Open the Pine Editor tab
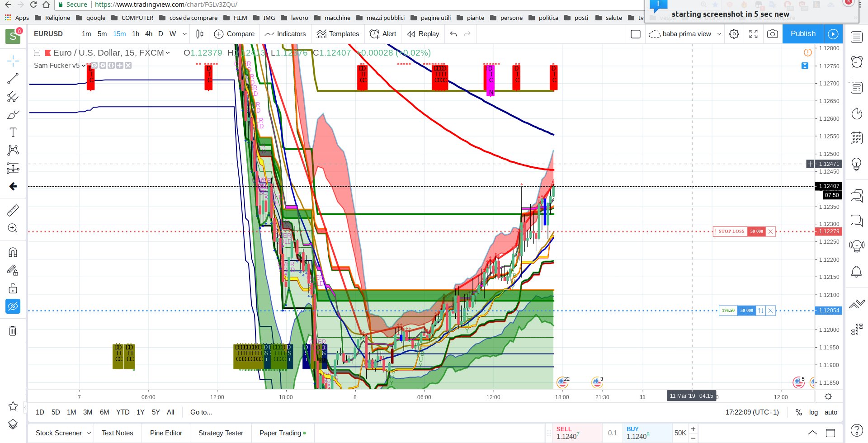Screen dimensions: 868x443 166,433
